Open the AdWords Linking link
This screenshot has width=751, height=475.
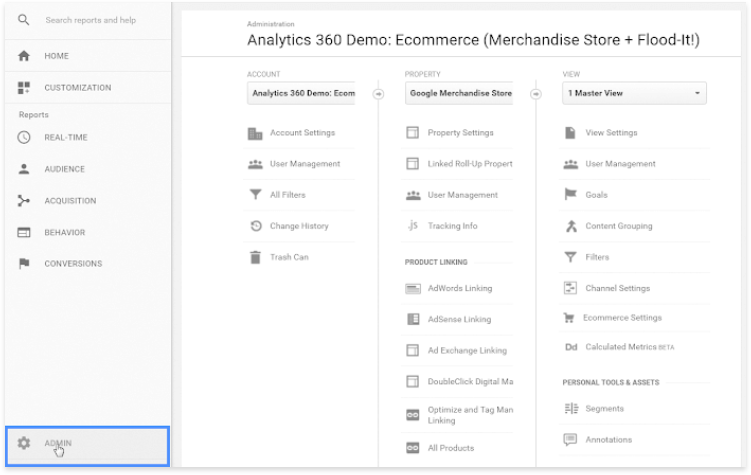459,288
